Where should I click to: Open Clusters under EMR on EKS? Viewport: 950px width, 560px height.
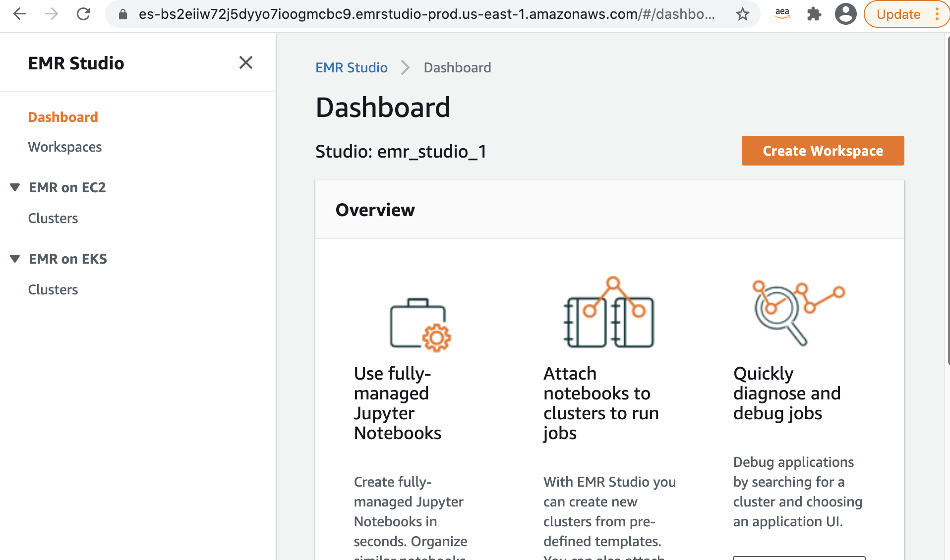coord(53,289)
